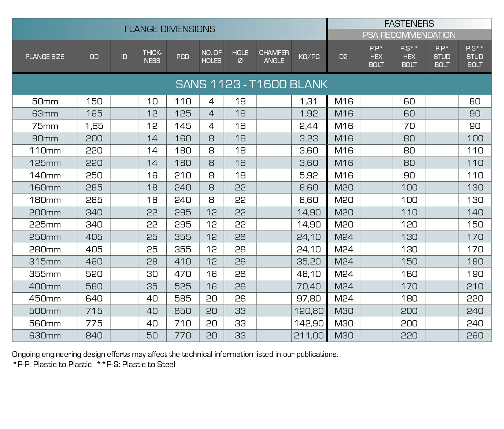Click the FLANGE SIZE column header

click(x=45, y=57)
